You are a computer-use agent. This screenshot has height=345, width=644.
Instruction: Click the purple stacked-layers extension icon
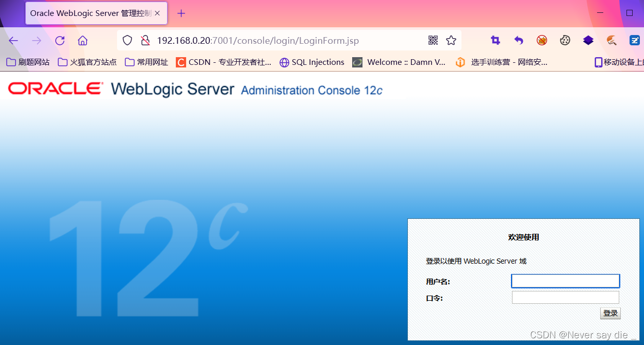coord(588,40)
